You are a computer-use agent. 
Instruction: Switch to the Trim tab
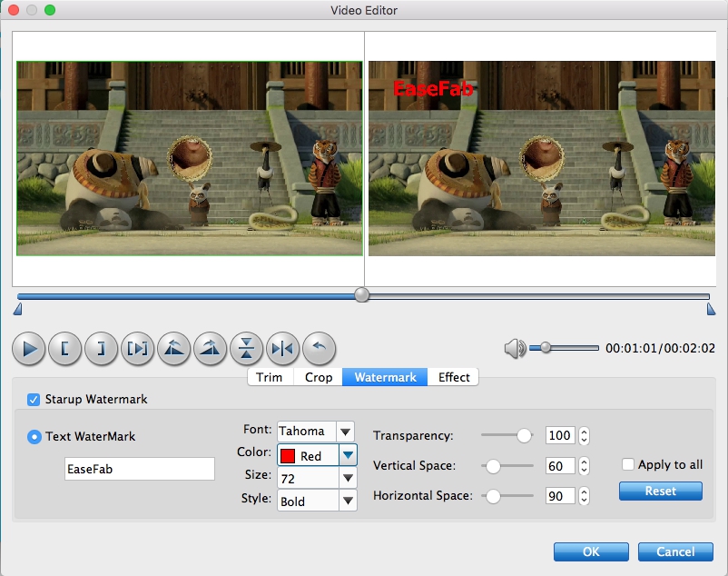(x=270, y=377)
